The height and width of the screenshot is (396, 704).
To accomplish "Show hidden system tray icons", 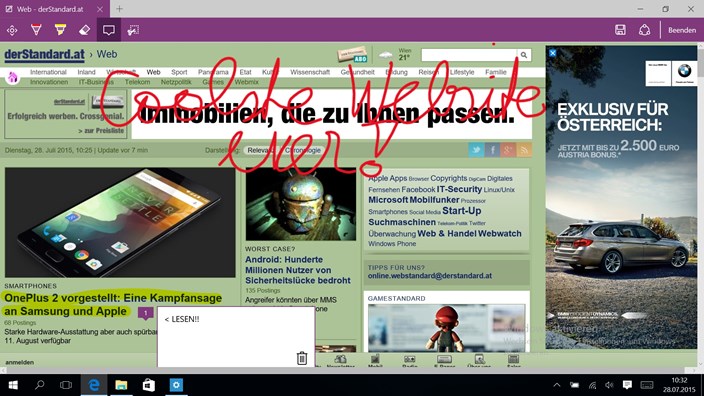I will pyautogui.click(x=557, y=385).
